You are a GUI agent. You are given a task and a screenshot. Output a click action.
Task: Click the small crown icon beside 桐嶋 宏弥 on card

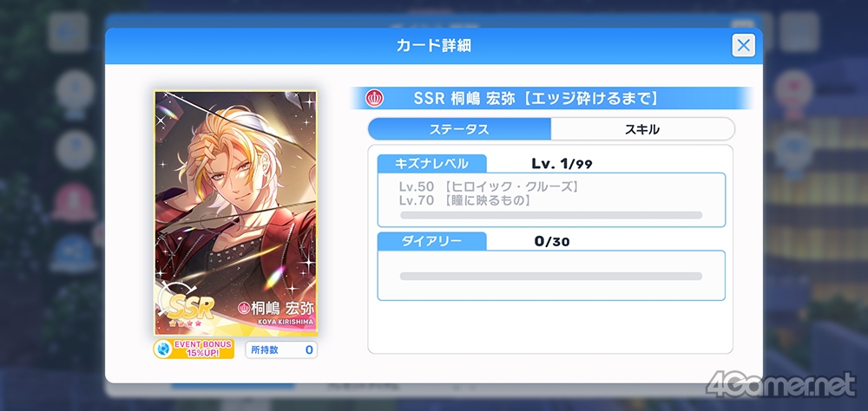[x=243, y=308]
